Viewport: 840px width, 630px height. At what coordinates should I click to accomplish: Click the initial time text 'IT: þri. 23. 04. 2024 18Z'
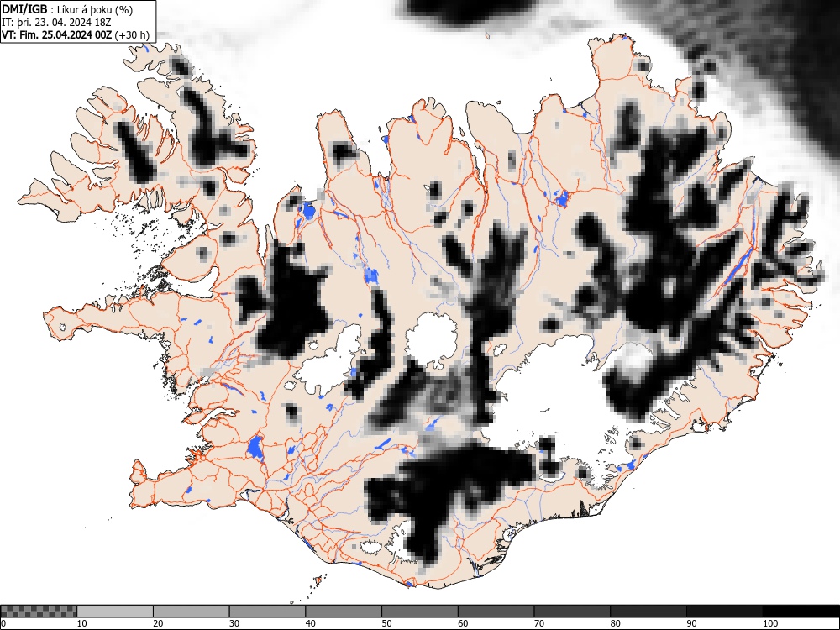[56, 23]
